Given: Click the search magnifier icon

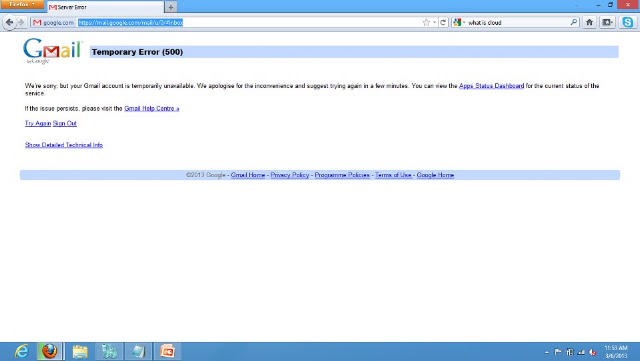Looking at the screenshot, I should pyautogui.click(x=574, y=22).
